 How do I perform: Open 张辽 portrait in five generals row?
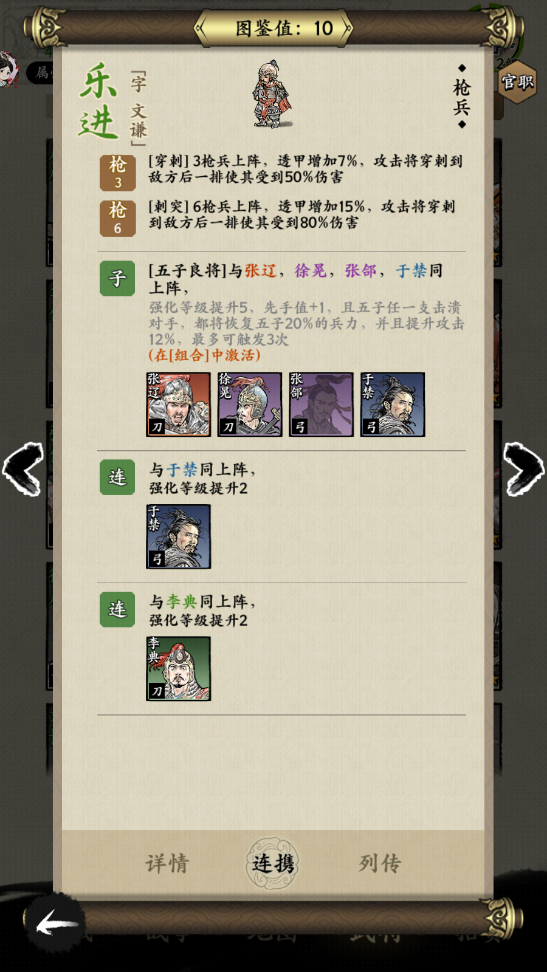click(179, 405)
